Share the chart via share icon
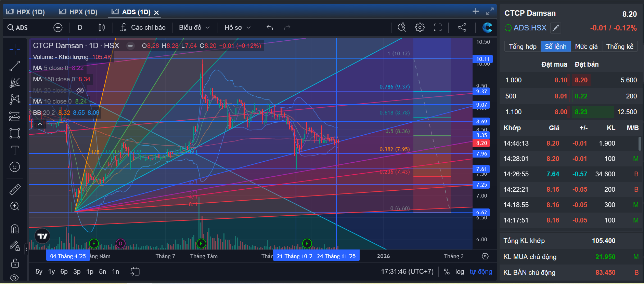Screen dimensions: 644x284 [x=462, y=27]
